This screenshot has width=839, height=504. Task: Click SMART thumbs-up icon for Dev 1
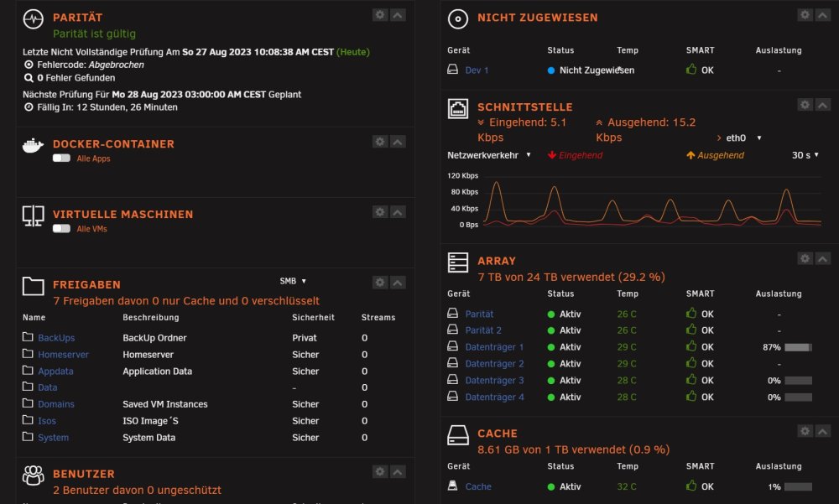[691, 69]
